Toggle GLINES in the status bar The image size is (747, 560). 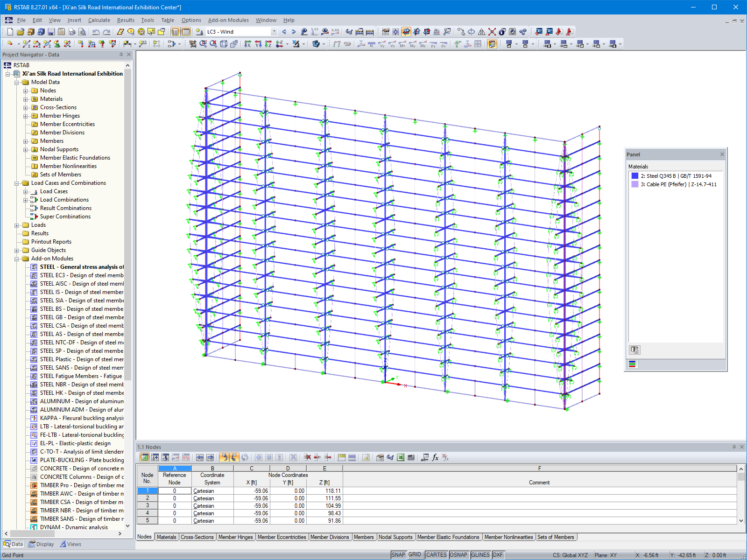click(480, 555)
